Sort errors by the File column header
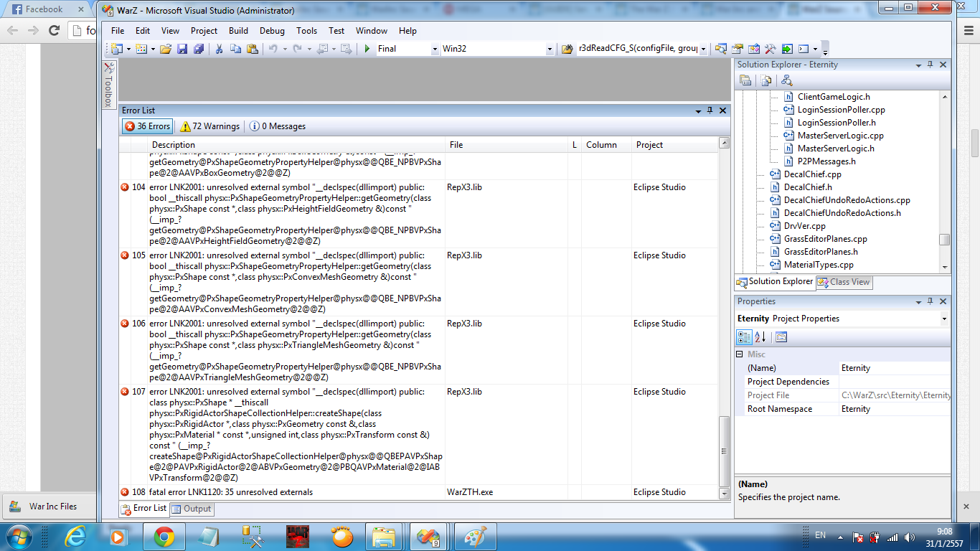The image size is (980, 551). pyautogui.click(x=507, y=145)
